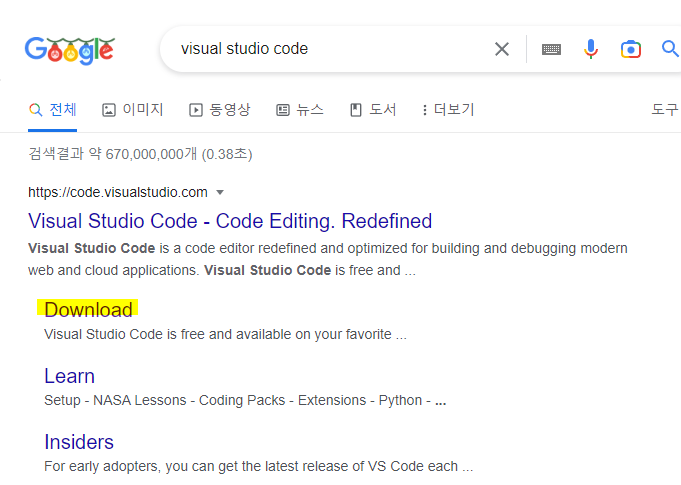681x485 pixels.
Task: Select the 전체 (All) tab
Action: 53,109
